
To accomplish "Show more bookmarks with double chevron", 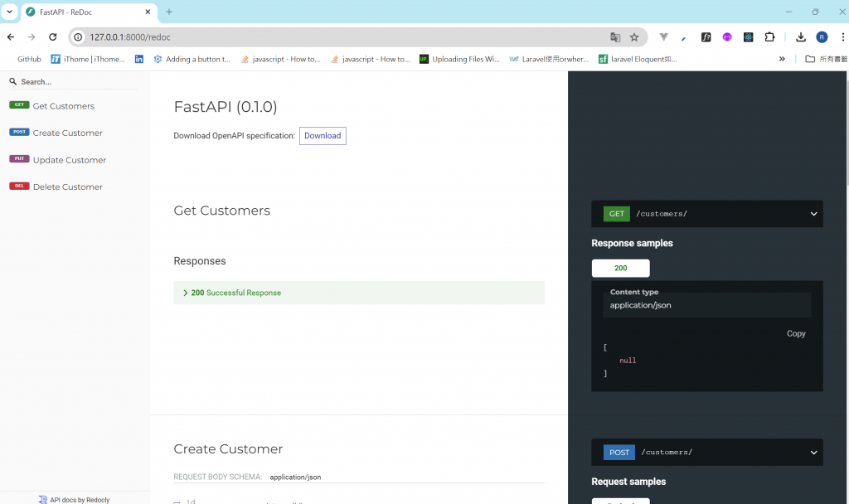I will tap(782, 59).
